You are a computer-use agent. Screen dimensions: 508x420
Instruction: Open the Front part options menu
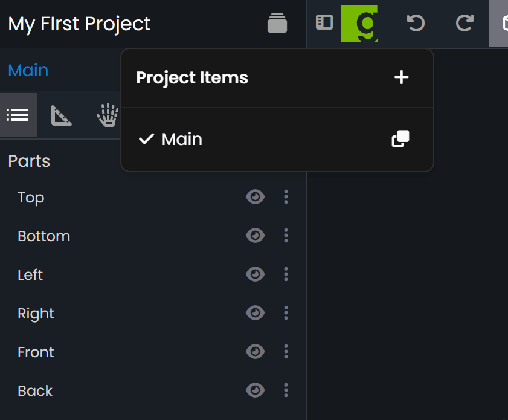(286, 351)
